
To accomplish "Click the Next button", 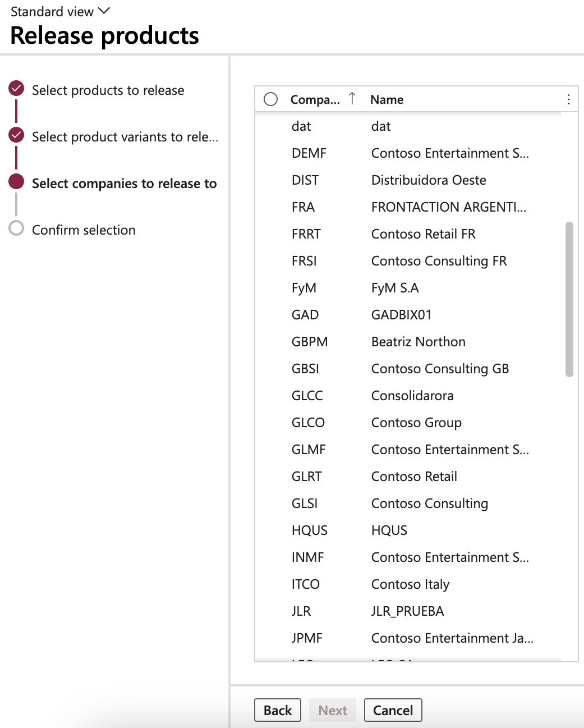I will pos(333,710).
